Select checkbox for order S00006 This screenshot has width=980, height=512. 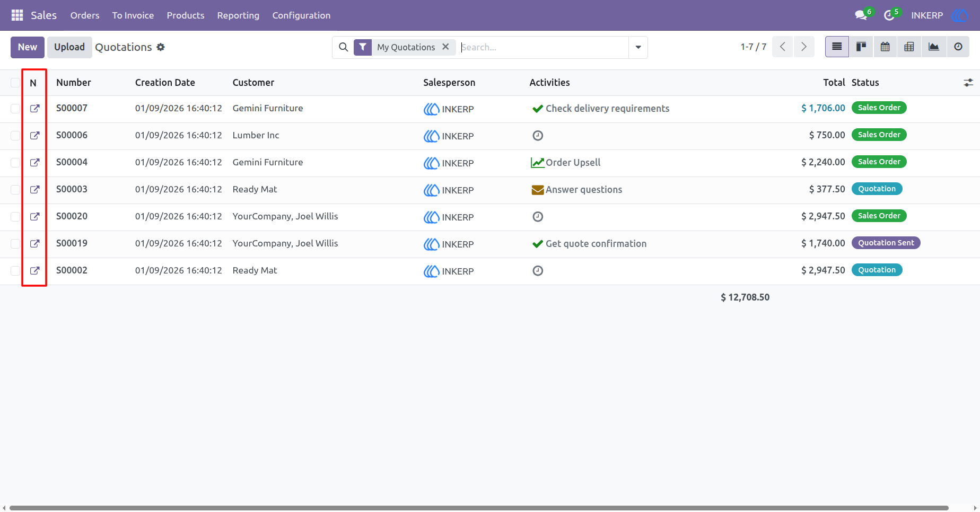coord(15,136)
